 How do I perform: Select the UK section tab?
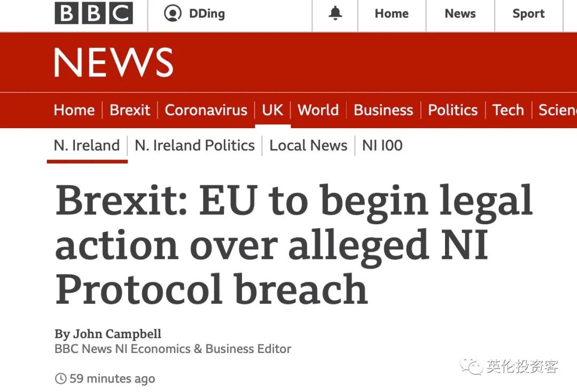tap(272, 110)
